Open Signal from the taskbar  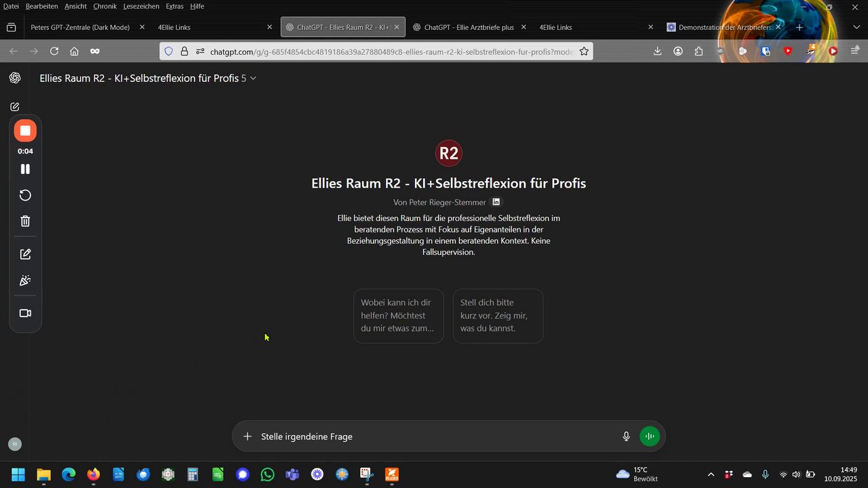pyautogui.click(x=243, y=474)
